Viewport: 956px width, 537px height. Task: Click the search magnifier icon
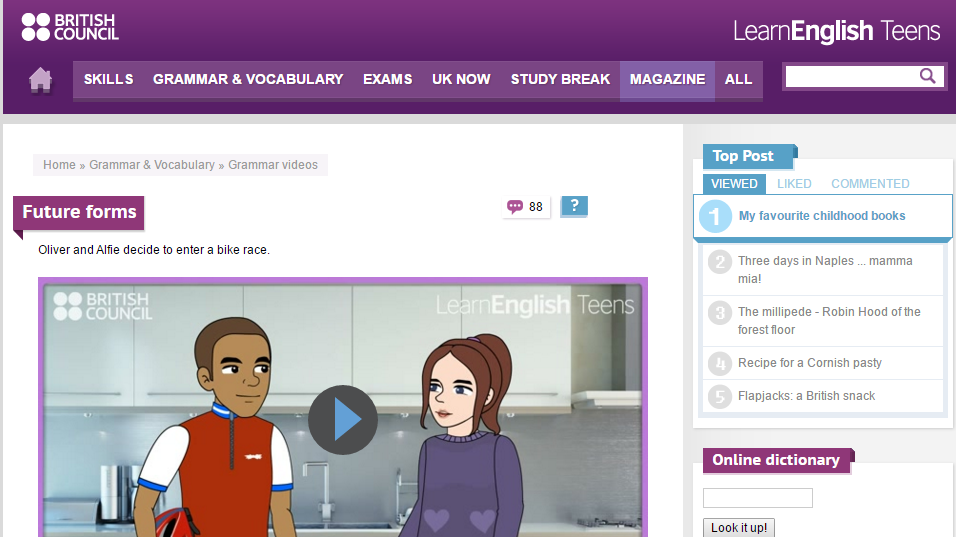pos(927,76)
